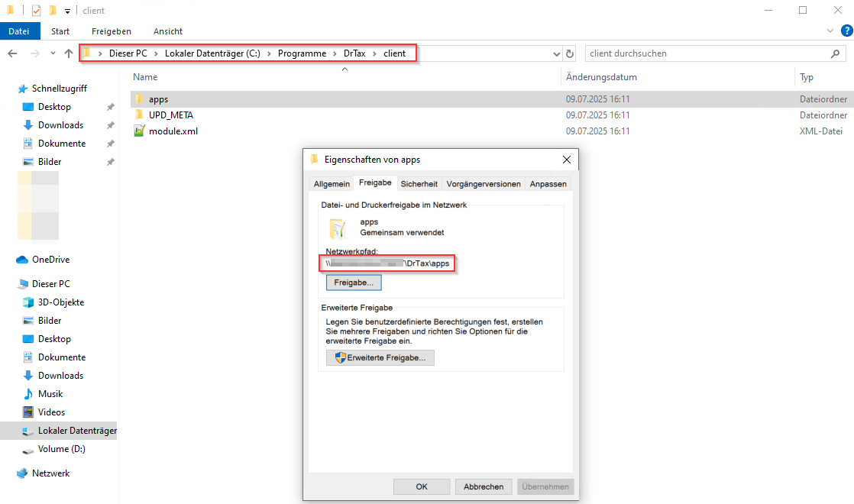Open 3D-Objekte under Dieser PC

[x=61, y=302]
